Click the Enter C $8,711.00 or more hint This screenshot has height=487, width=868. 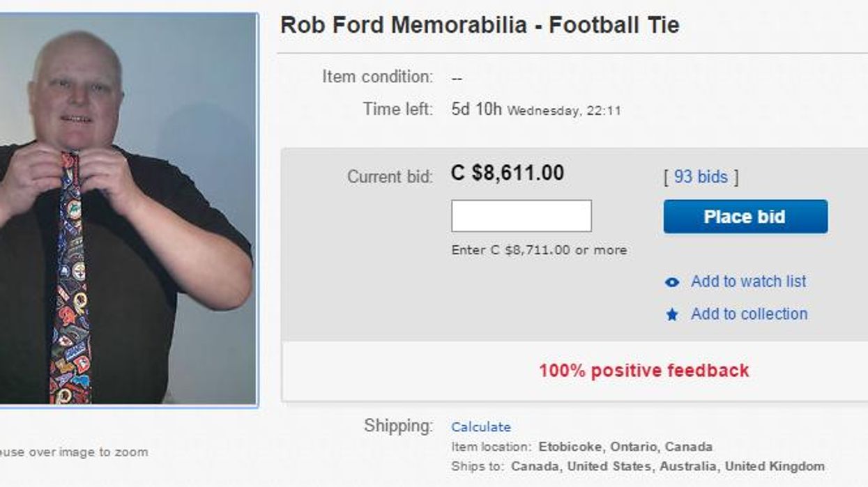[539, 250]
